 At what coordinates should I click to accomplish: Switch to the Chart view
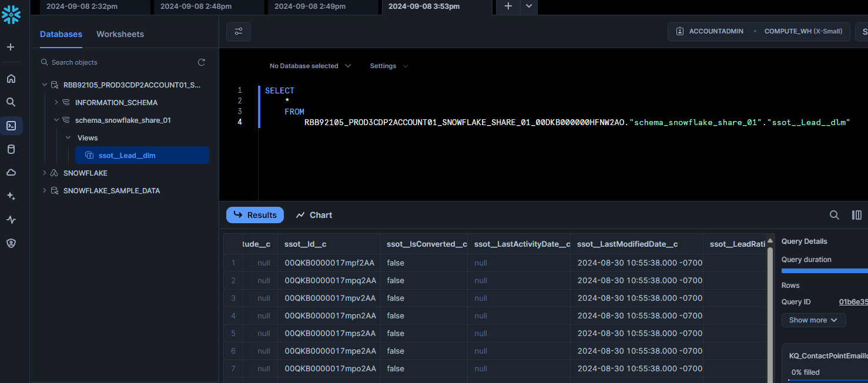[x=314, y=215]
